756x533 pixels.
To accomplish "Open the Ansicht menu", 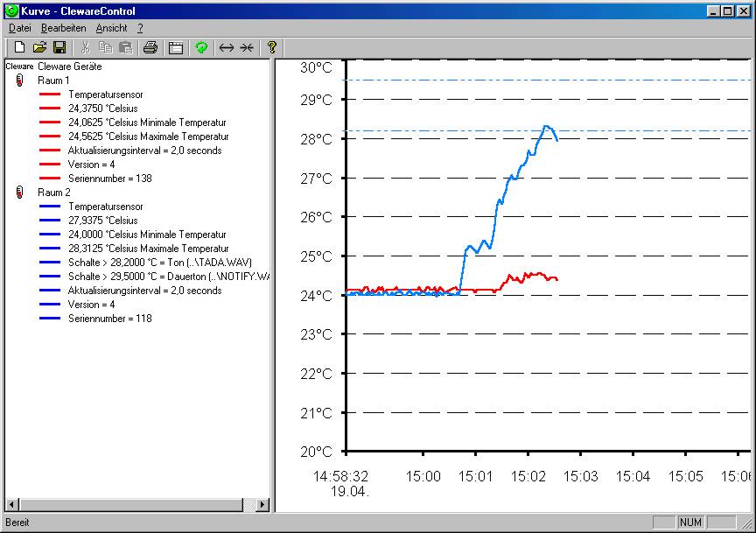I will pyautogui.click(x=111, y=28).
